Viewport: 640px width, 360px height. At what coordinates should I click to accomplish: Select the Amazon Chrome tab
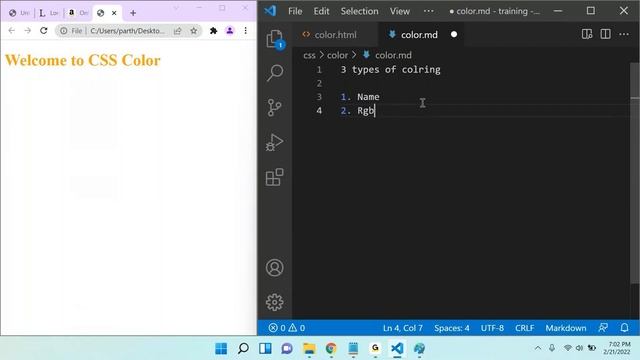pos(78,13)
